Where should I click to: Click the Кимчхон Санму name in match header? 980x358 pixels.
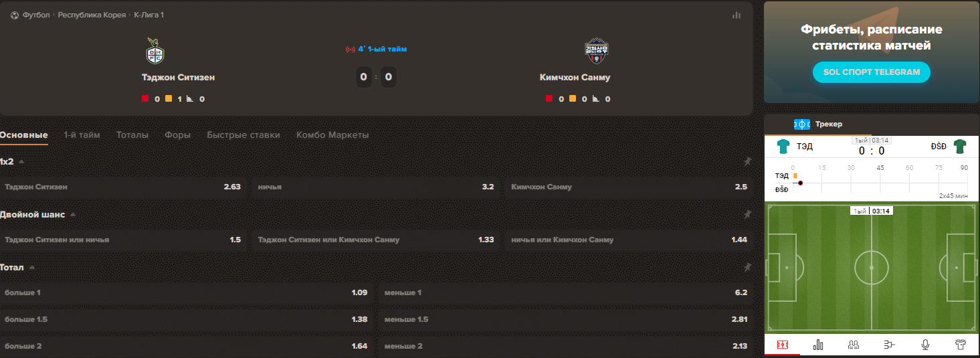[x=575, y=77]
